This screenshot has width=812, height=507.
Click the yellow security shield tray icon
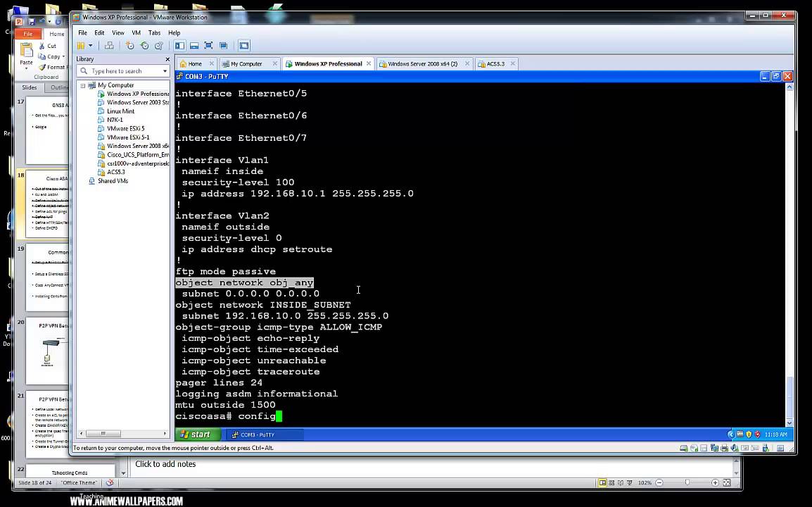(x=748, y=434)
